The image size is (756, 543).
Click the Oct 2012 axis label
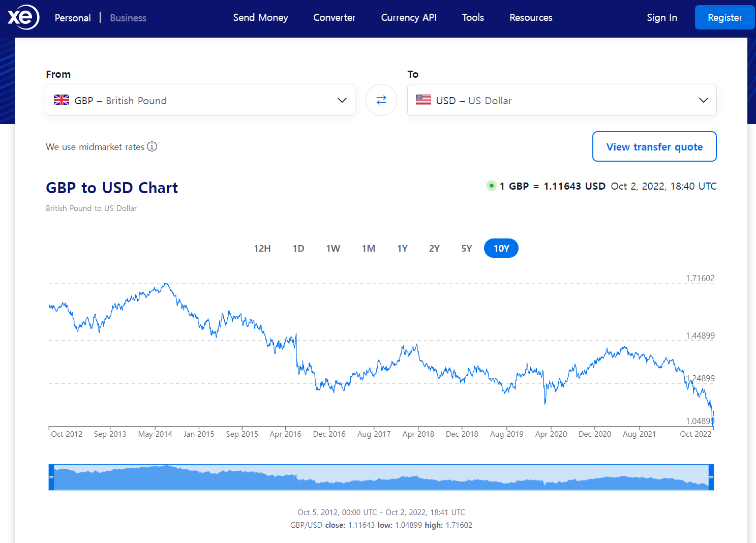click(67, 434)
